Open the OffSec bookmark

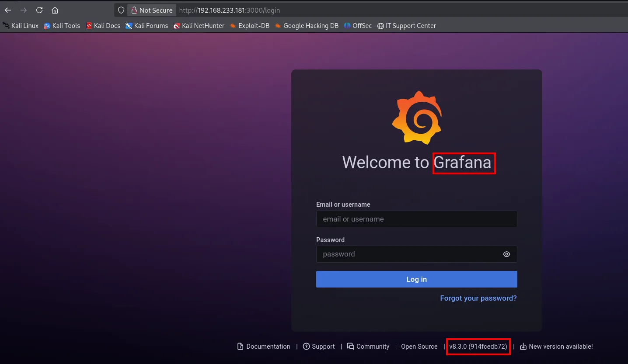[358, 26]
